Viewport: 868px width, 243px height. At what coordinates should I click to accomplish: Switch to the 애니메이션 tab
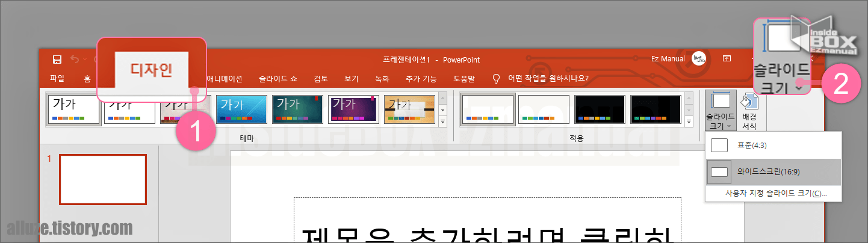pyautogui.click(x=224, y=78)
